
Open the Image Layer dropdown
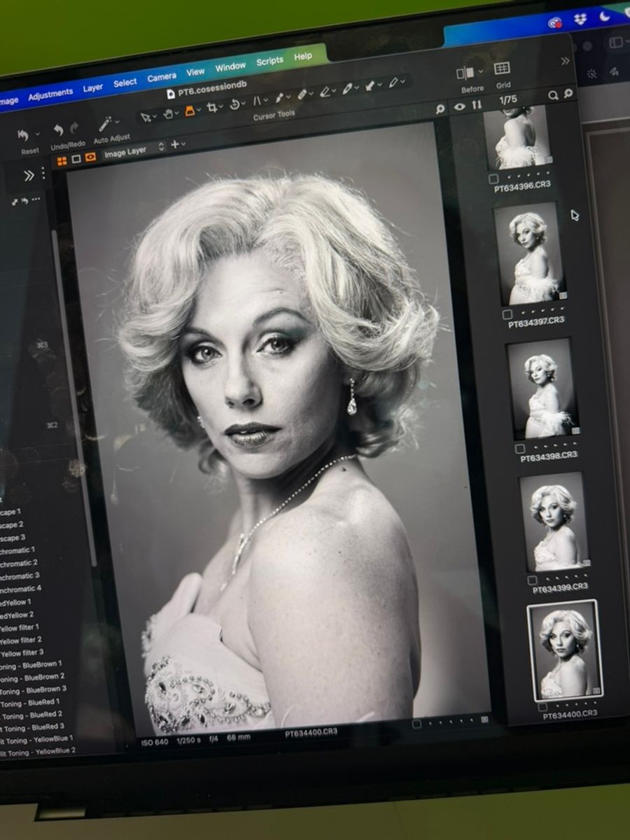tap(134, 150)
